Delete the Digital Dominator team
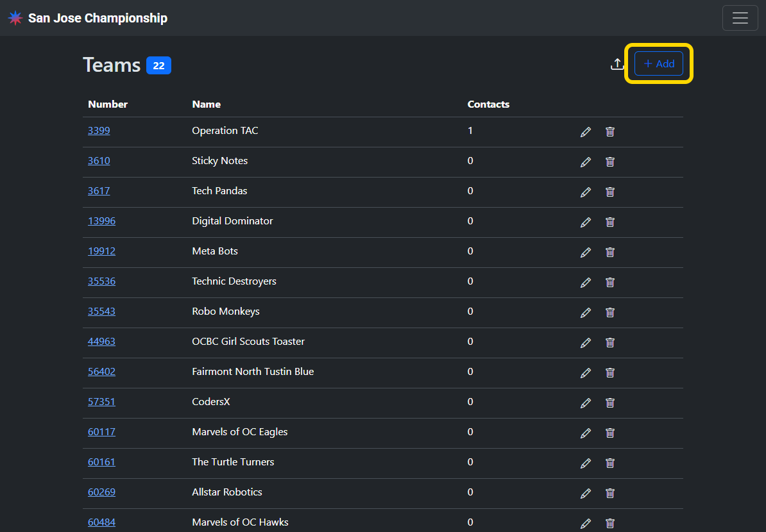 (610, 222)
